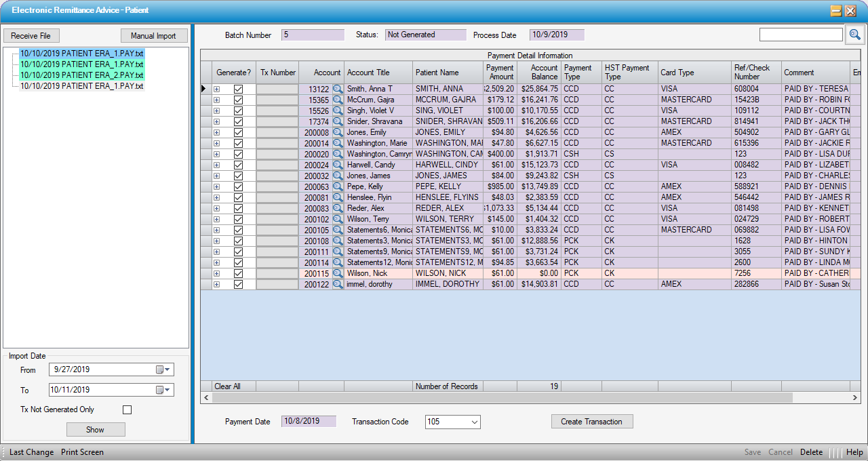This screenshot has height=461, width=868.
Task: Click the search magnifier icon top right
Action: (854, 35)
